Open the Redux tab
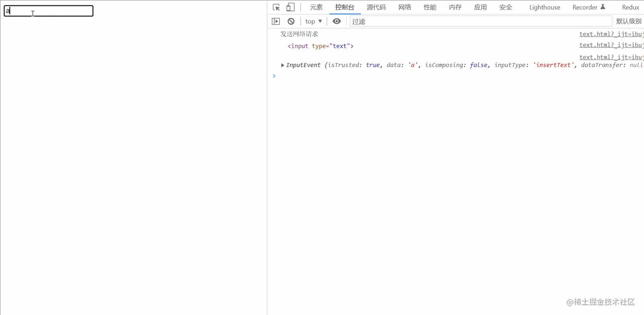The image size is (644, 315). tap(630, 7)
